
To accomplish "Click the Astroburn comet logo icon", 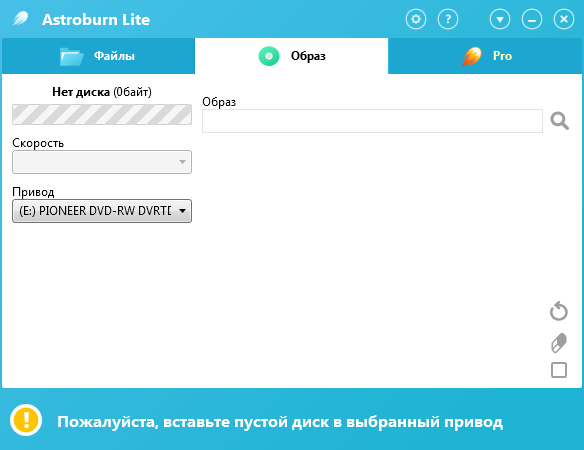I will click(20, 19).
